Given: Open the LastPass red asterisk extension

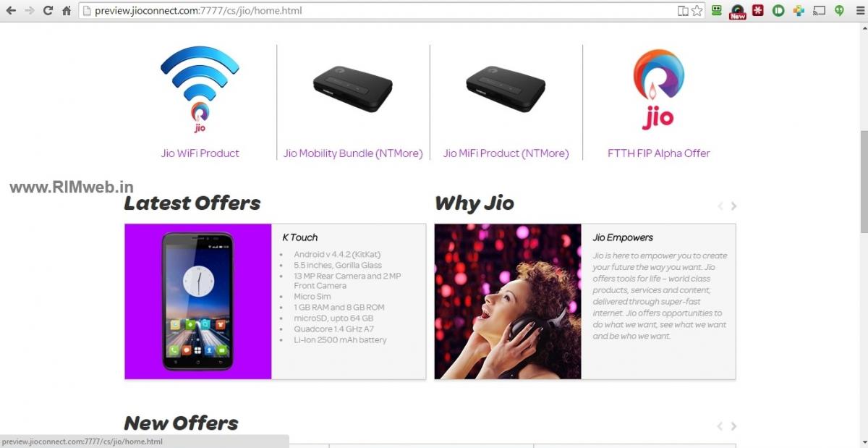Looking at the screenshot, I should click(x=758, y=11).
